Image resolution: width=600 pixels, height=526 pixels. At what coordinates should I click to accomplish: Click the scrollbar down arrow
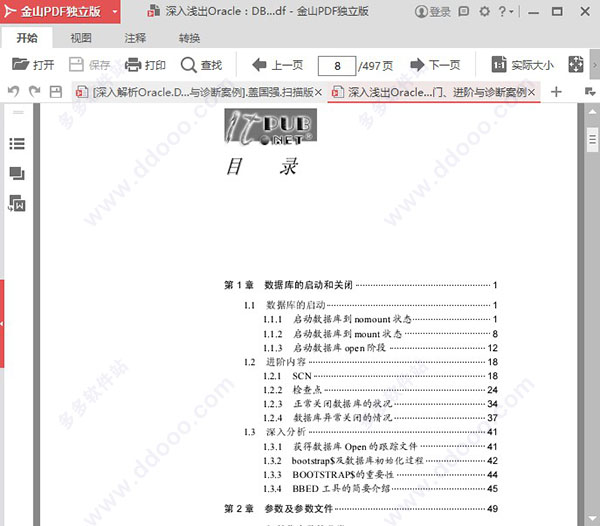pyautogui.click(x=592, y=519)
